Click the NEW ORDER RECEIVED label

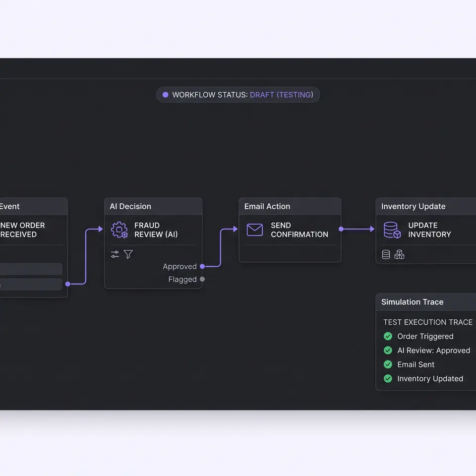(22, 230)
